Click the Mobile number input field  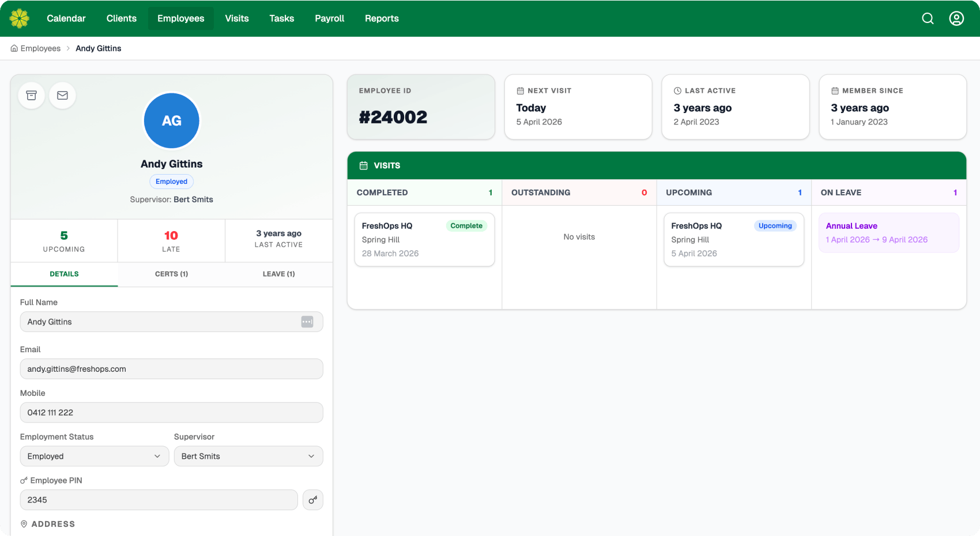[x=171, y=413]
